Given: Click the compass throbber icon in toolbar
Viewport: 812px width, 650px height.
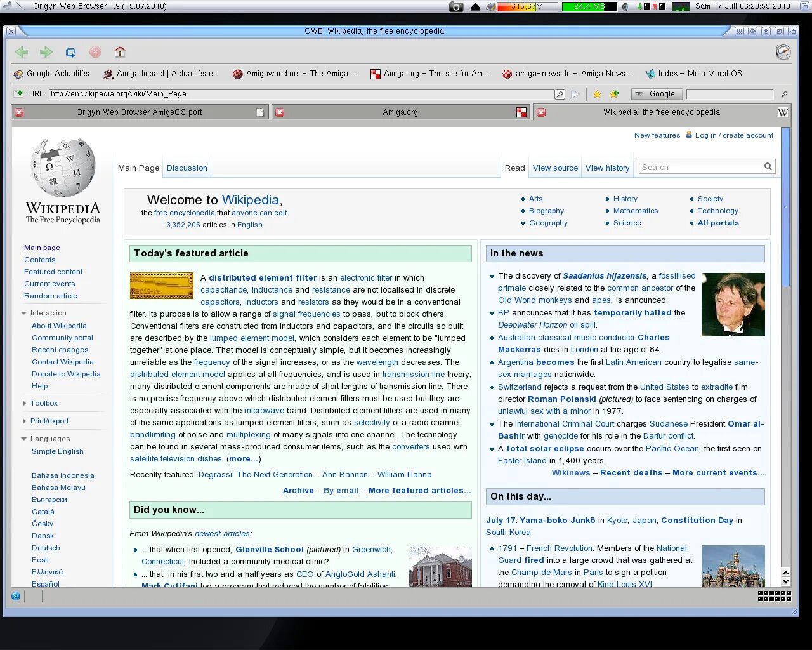Looking at the screenshot, I should (783, 52).
